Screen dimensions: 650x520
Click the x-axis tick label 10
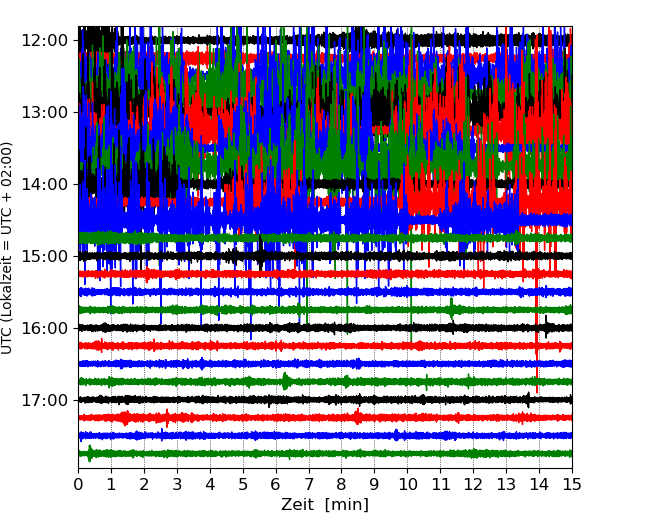click(407, 485)
